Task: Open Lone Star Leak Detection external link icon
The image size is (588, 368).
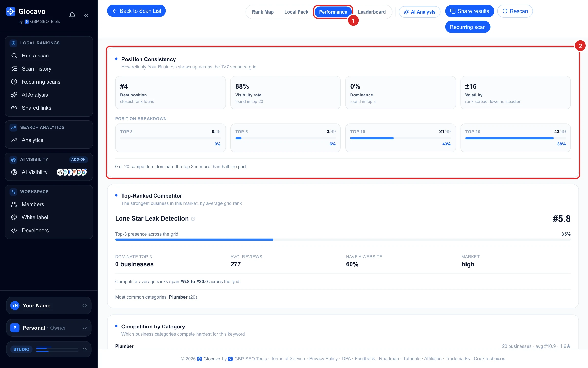Action: coord(193,219)
